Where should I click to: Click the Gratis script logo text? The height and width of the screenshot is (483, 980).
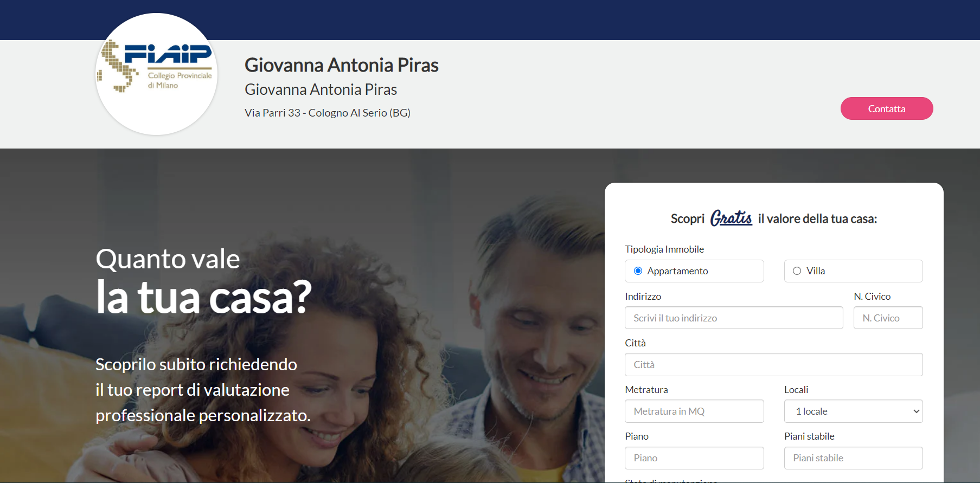[x=731, y=218]
